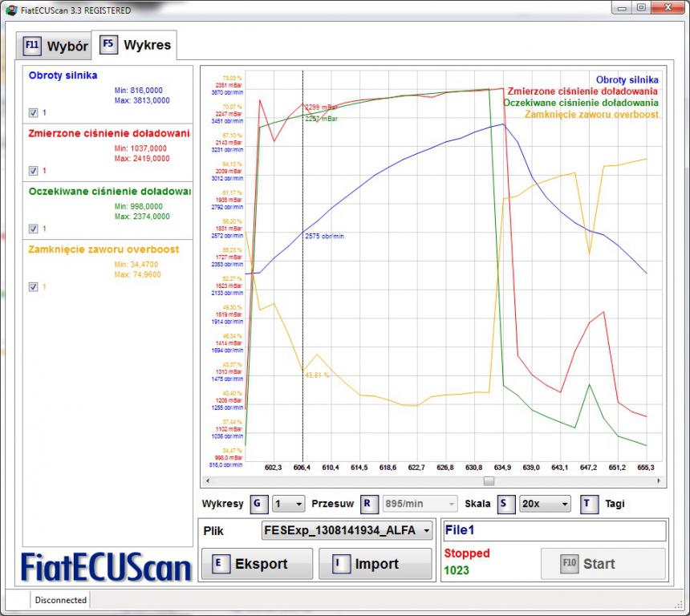Close the FiatECUScan window

pyautogui.click(x=668, y=8)
